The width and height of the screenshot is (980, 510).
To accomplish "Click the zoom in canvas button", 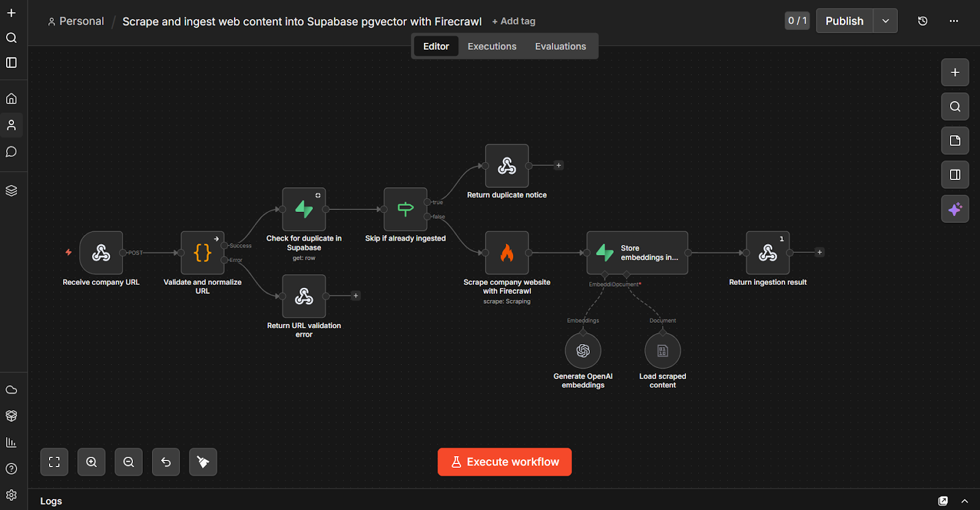I will coord(91,462).
